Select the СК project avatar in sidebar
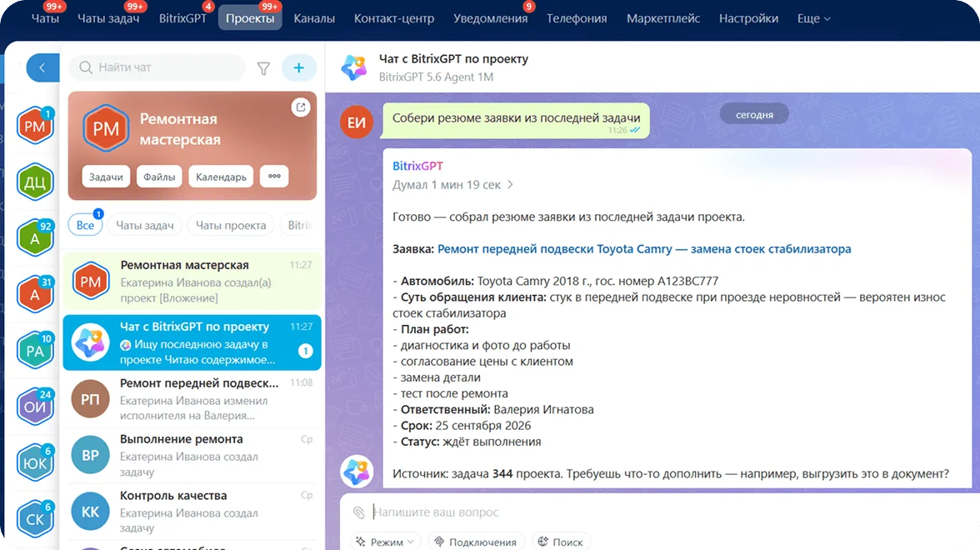The width and height of the screenshot is (980, 550). (x=35, y=518)
